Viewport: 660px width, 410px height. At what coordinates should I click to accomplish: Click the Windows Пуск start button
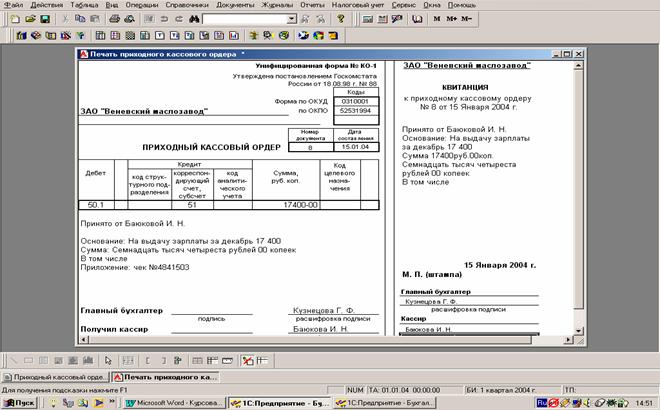click(18, 401)
